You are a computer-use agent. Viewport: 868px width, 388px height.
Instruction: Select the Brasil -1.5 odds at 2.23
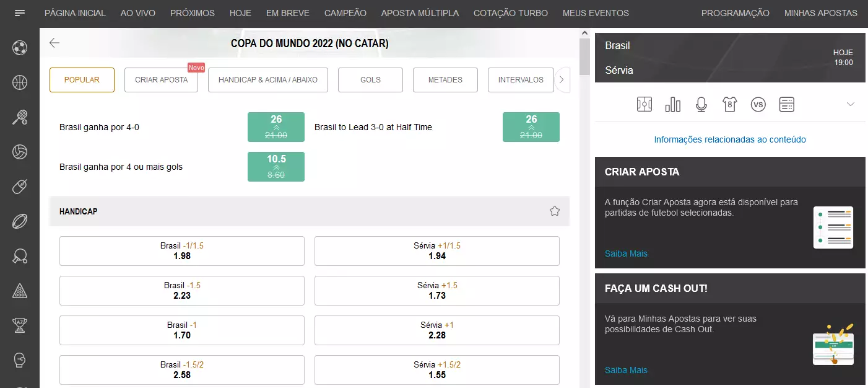tap(181, 291)
